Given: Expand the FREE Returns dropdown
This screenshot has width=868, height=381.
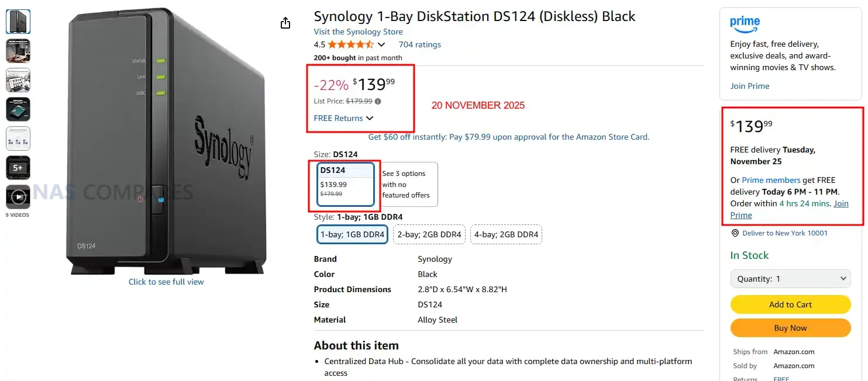Looking at the screenshot, I should [343, 118].
